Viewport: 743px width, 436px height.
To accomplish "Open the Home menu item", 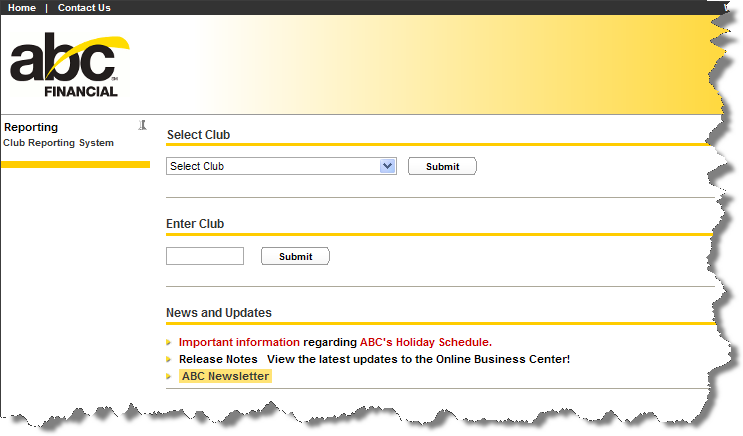I will coord(22,8).
